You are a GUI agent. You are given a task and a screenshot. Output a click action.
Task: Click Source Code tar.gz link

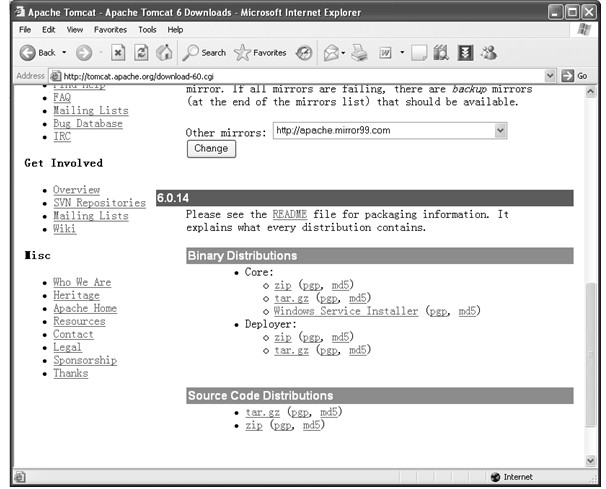(x=262, y=412)
